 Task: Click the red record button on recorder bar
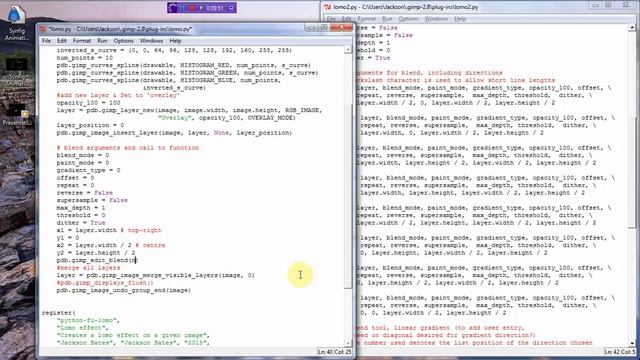click(192, 8)
